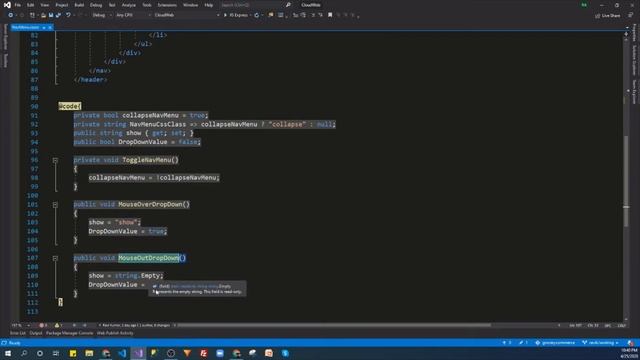This screenshot has width=640, height=360.
Task: Click the NavMenuCssClass property on line 92
Action: pos(158,124)
